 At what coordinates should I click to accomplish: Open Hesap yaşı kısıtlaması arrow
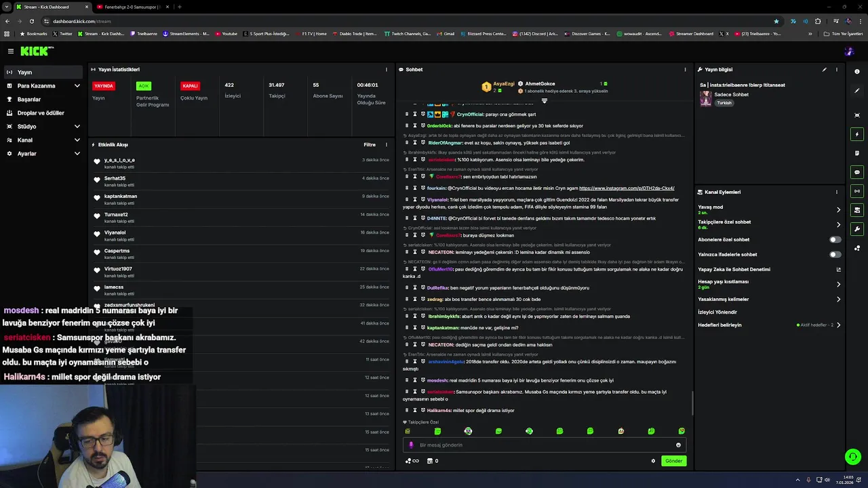coord(839,284)
